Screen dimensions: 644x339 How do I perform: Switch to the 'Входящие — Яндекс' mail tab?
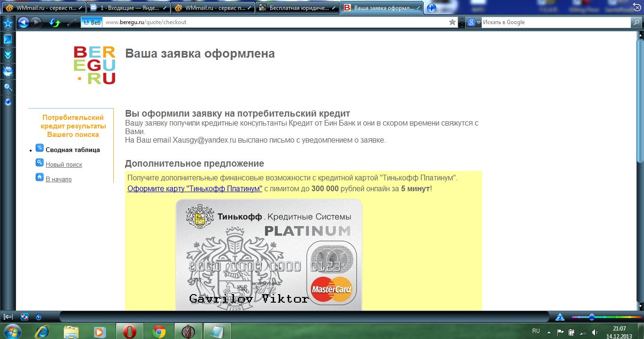(128, 8)
